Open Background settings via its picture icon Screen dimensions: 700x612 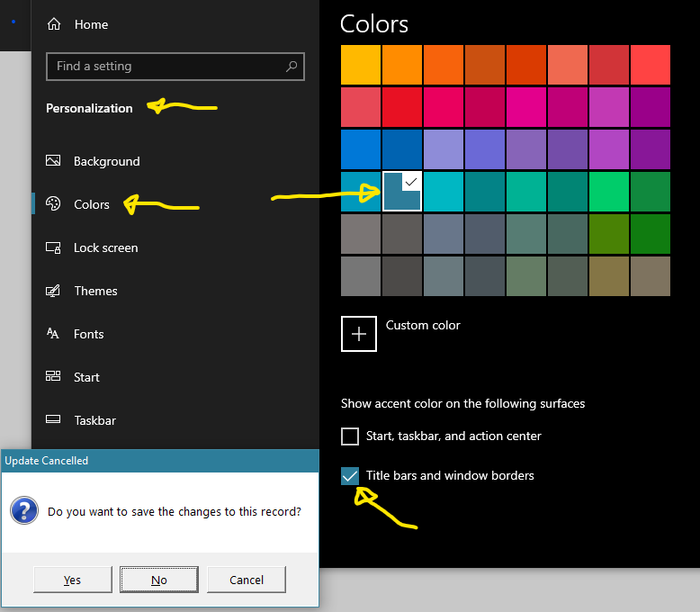coord(54,161)
